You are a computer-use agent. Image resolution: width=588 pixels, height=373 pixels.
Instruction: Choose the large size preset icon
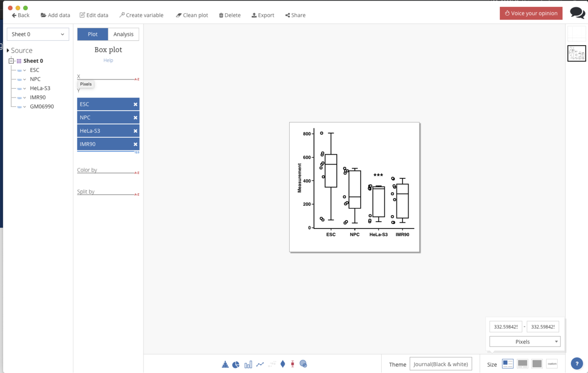[537, 364]
